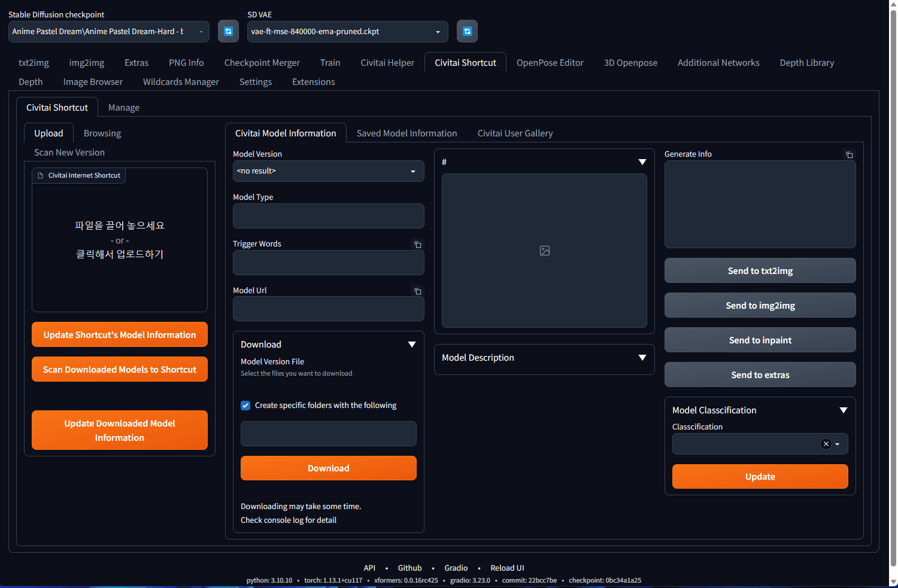Click Scan Downloaded Models to Shortcut
This screenshot has height=588, width=898.
[120, 370]
